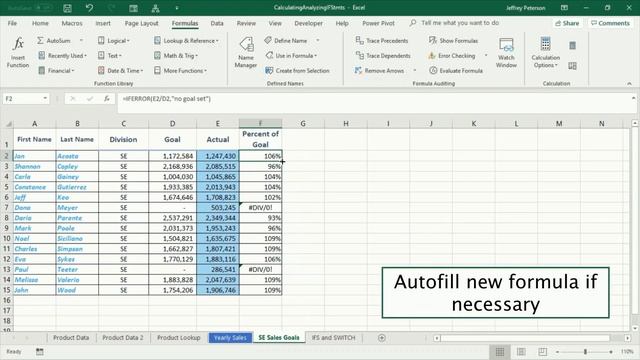Screen dimensions: 640x360
Task: Switch to the Power Pivot tab
Action: click(378, 23)
